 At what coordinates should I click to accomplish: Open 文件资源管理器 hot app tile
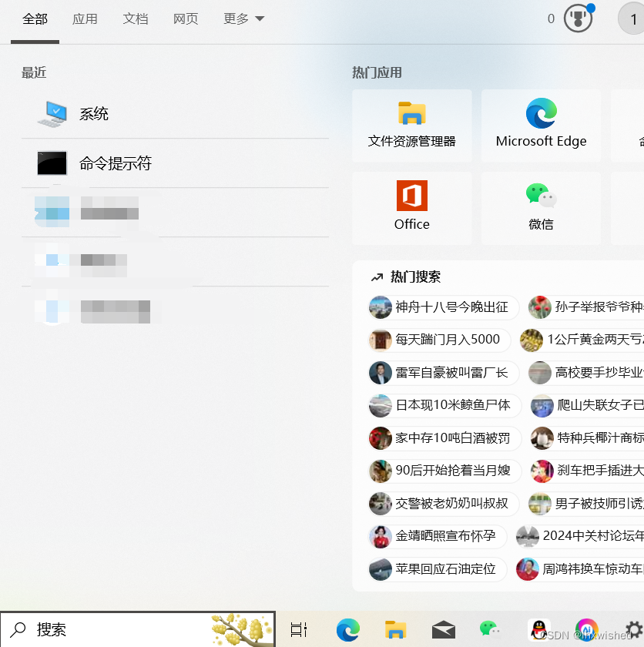point(411,126)
